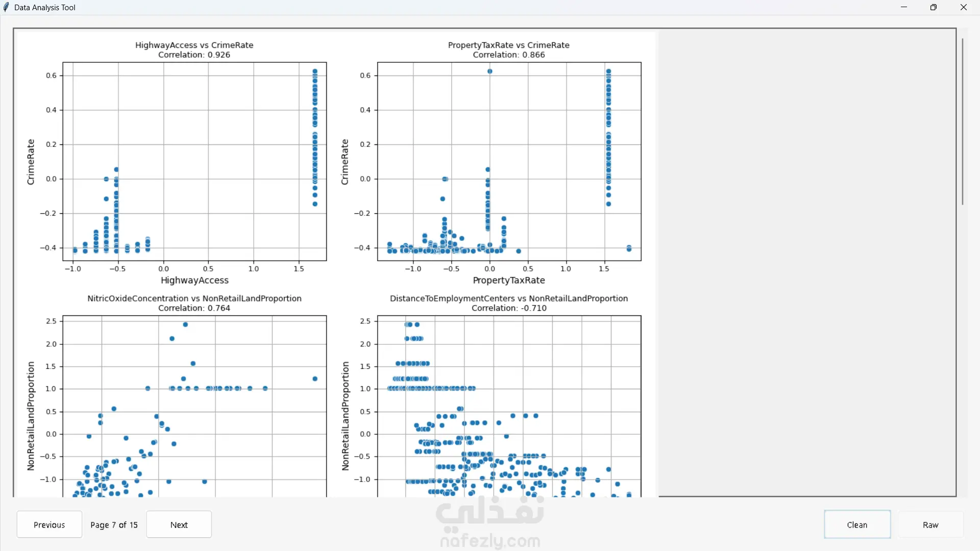Click the HighwayAccess vs CrimeRate chart title
Viewport: 980px width, 551px height.
click(194, 45)
